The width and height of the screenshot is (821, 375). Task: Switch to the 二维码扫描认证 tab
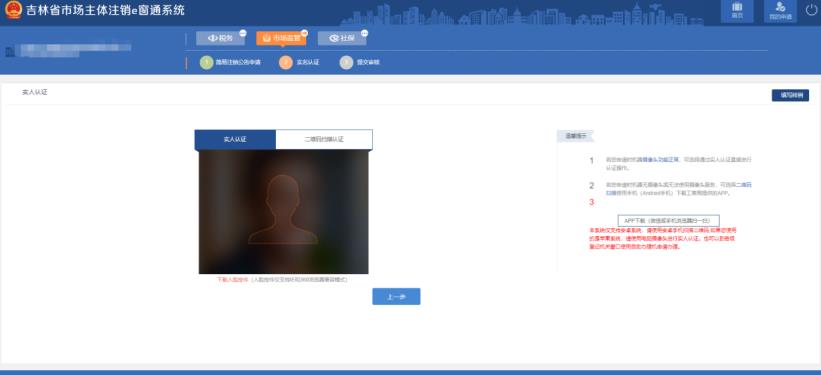[x=324, y=139]
